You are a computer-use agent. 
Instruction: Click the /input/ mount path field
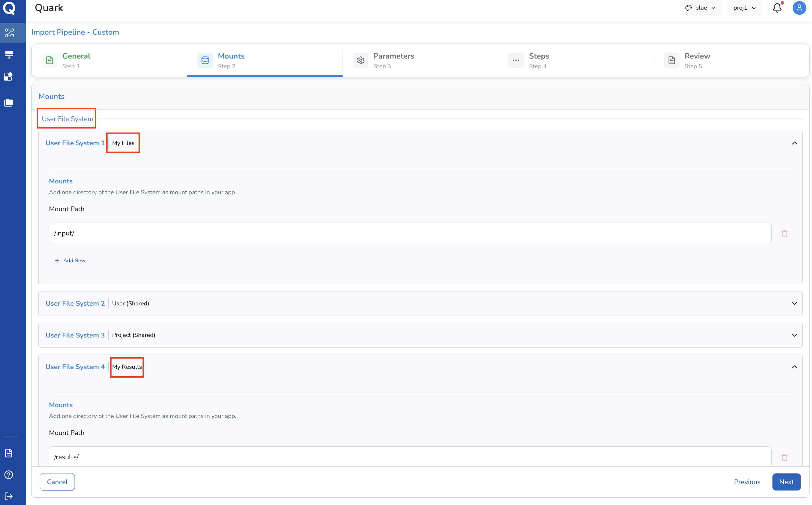pos(410,233)
